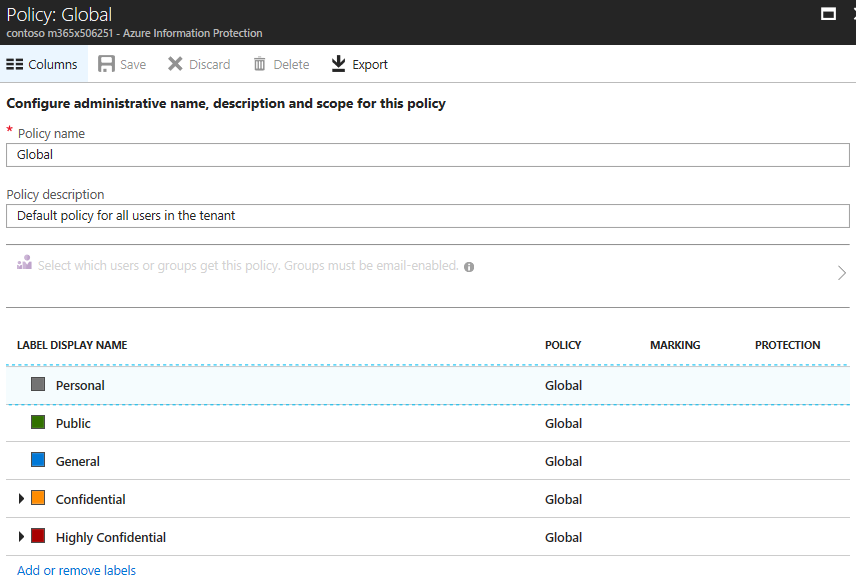Click the gray Personal label color swatch
The width and height of the screenshot is (856, 588).
point(38,384)
